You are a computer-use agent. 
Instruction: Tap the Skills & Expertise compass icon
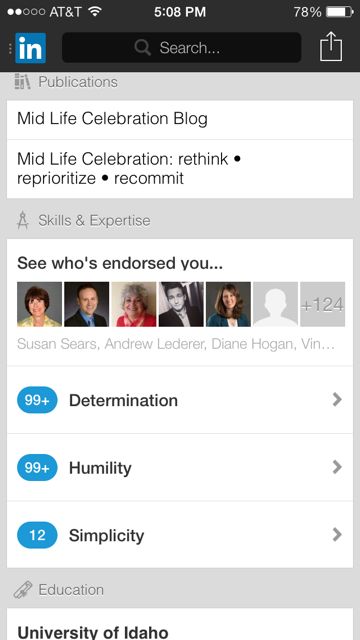point(23,221)
